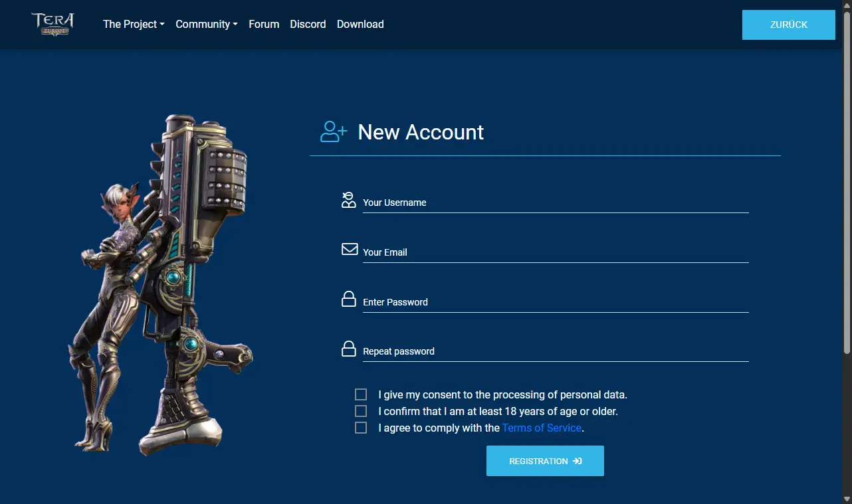Open the Forum nav item
Viewport: 852px width, 504px height.
[264, 24]
